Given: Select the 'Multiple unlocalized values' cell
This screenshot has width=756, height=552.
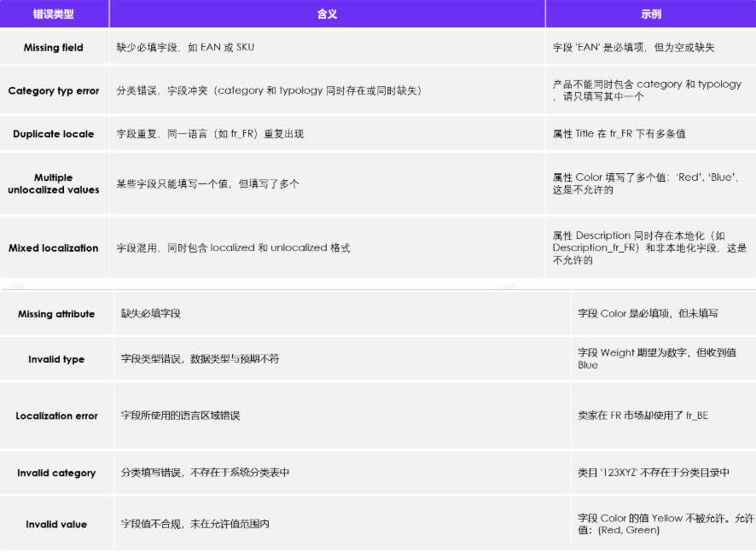Looking at the screenshot, I should [54, 183].
